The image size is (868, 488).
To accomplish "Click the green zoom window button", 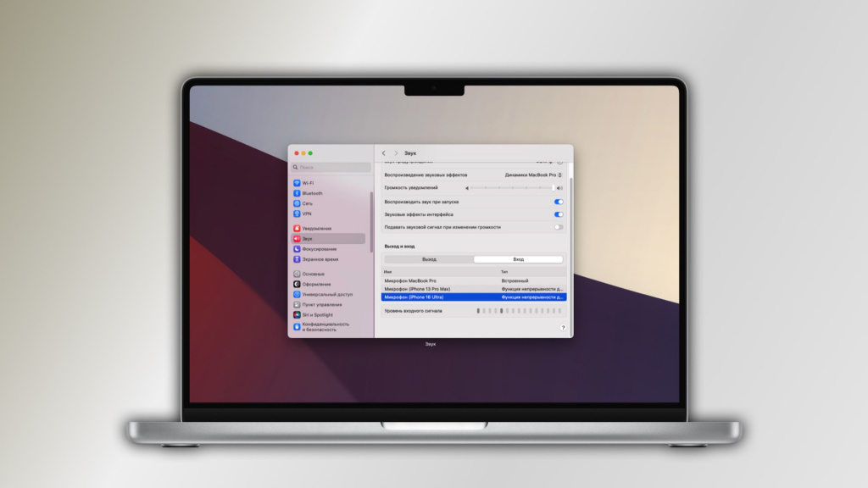I will 310,153.
